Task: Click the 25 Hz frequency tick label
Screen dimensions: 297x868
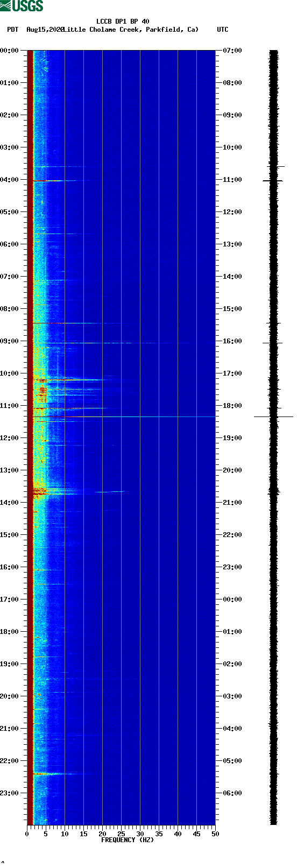Action: point(121,834)
